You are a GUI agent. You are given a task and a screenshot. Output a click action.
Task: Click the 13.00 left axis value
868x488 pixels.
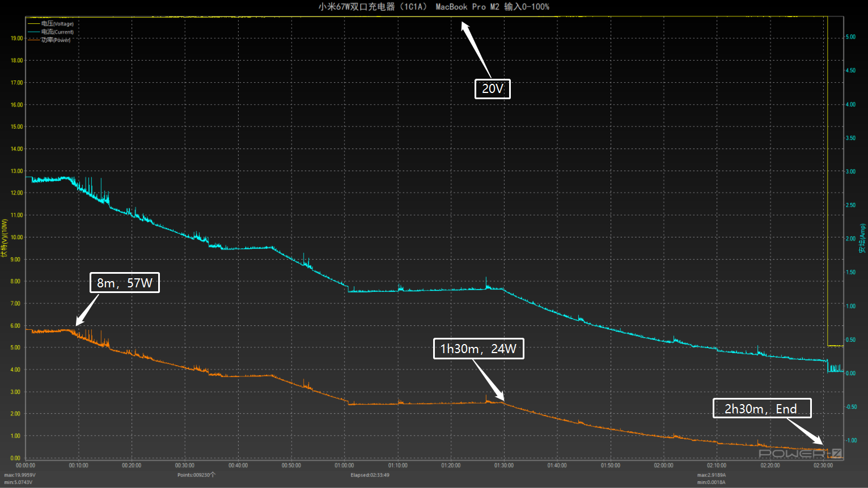click(x=16, y=171)
